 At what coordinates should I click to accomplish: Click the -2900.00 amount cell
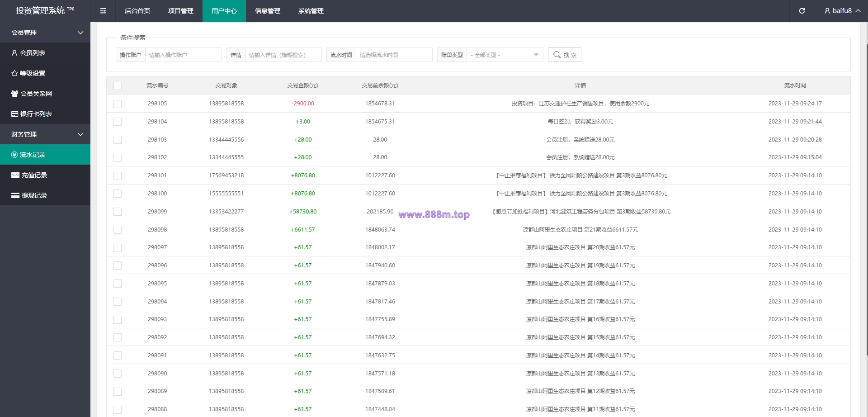click(x=303, y=104)
